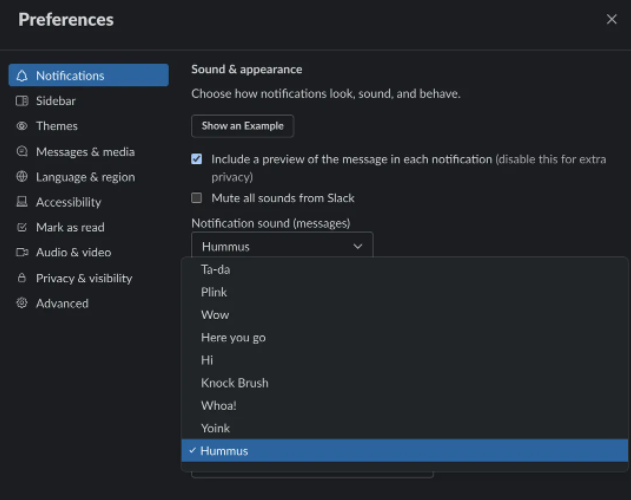The image size is (631, 500).
Task: Click the Accessibility laptop icon
Action: tap(22, 202)
